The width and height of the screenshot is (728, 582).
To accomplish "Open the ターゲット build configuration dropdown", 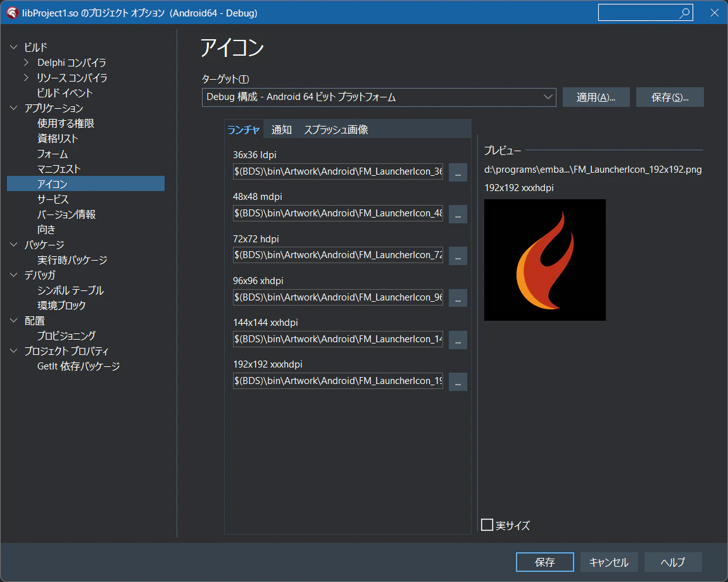I will click(x=379, y=97).
